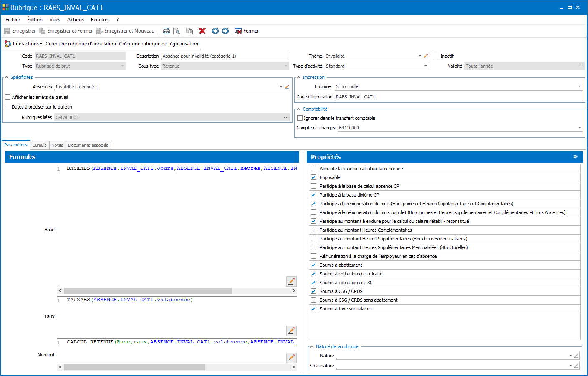Check Ignorer dans le transfert comptable

click(x=300, y=118)
